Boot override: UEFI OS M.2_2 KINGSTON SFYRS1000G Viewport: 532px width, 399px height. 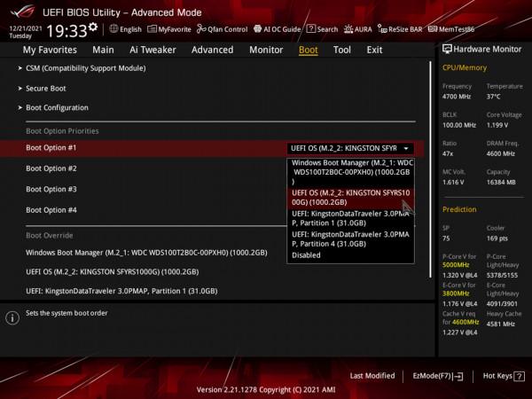tap(113, 272)
